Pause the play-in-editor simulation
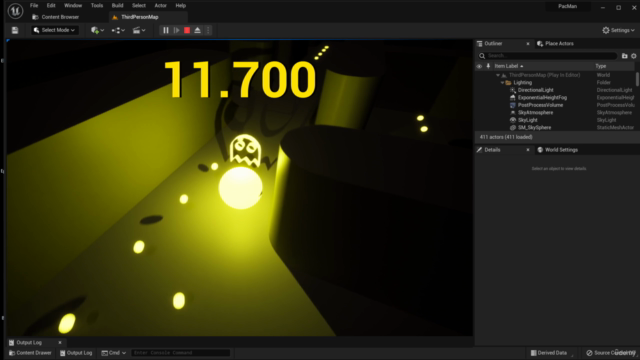640x360 pixels. tap(166, 30)
